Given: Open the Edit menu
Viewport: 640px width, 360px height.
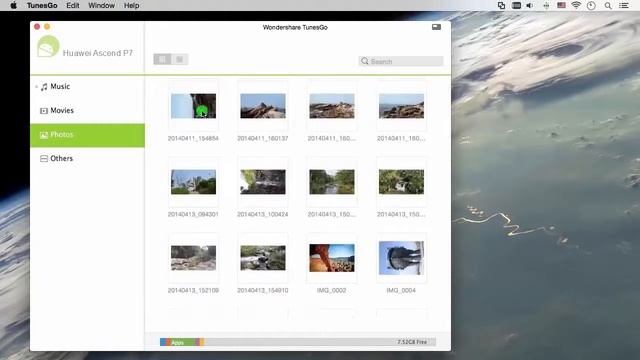Looking at the screenshot, I should pyautogui.click(x=73, y=5).
